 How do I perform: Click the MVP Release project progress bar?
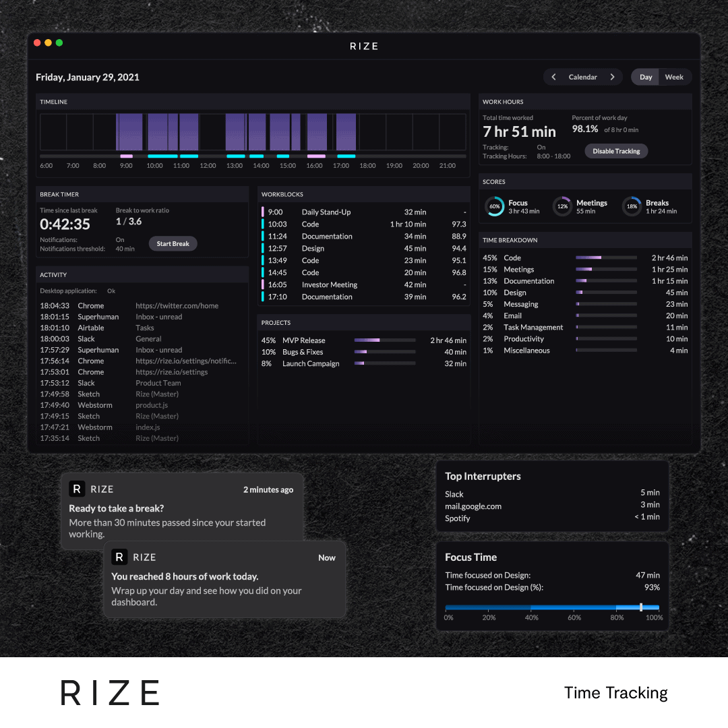point(384,340)
